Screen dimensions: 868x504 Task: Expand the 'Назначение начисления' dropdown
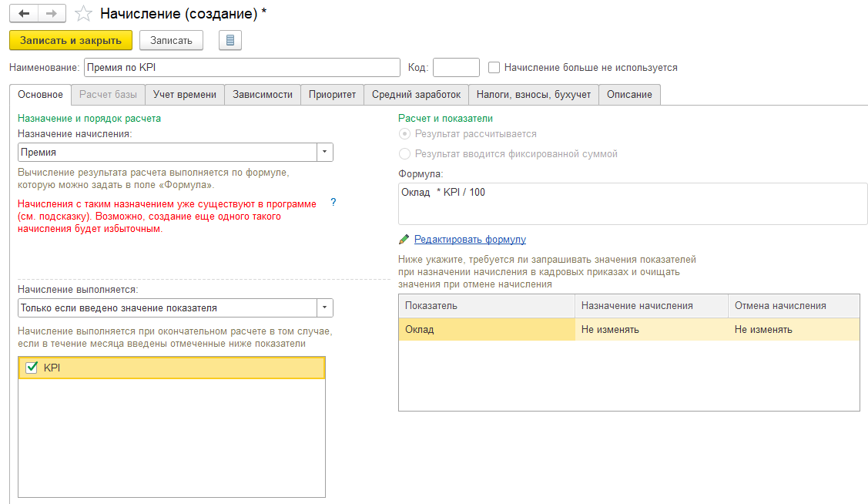pos(326,153)
